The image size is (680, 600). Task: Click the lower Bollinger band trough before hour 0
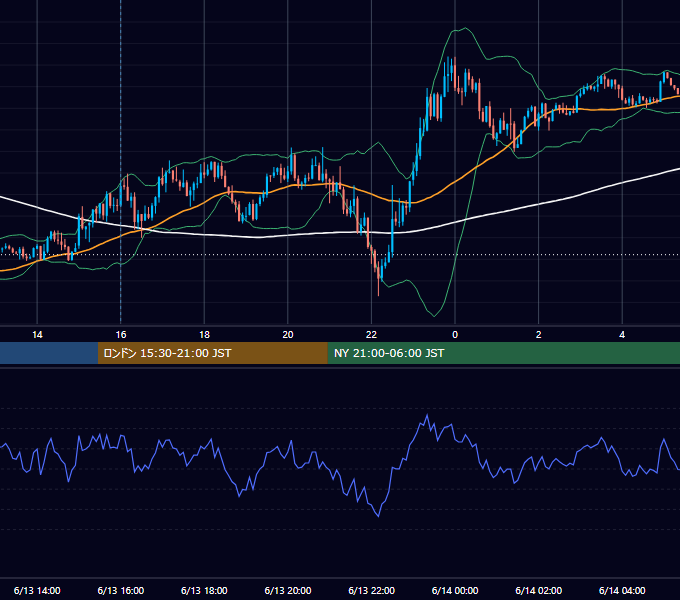(434, 316)
